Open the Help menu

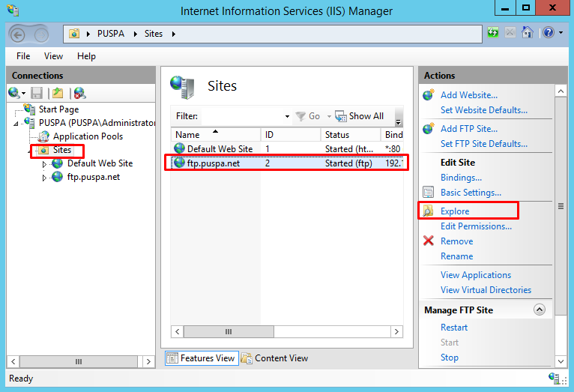(x=86, y=56)
